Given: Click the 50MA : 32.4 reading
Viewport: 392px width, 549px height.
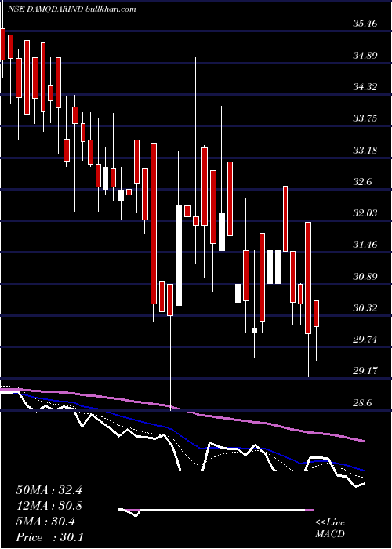Looking at the screenshot, I should [49, 490].
